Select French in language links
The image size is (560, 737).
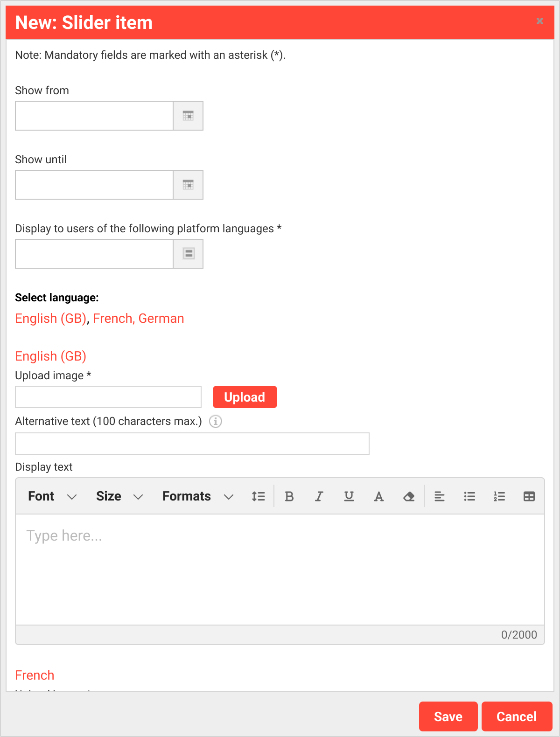pyautogui.click(x=112, y=319)
